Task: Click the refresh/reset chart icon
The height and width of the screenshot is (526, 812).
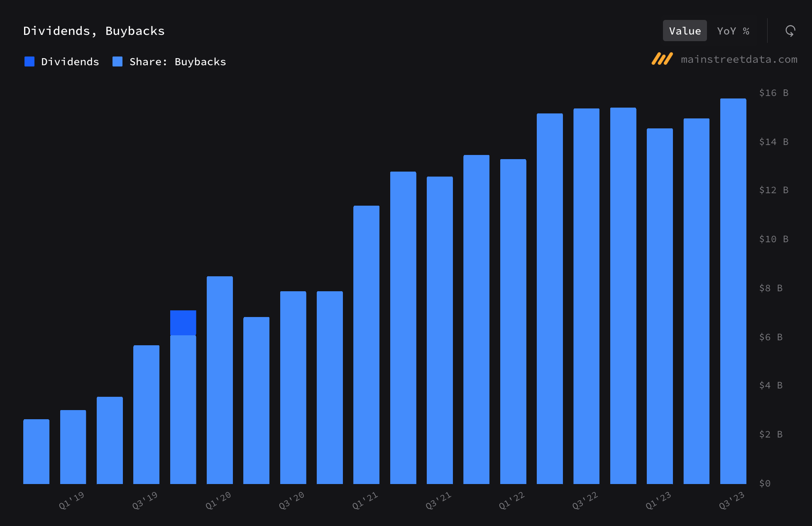Action: (790, 31)
